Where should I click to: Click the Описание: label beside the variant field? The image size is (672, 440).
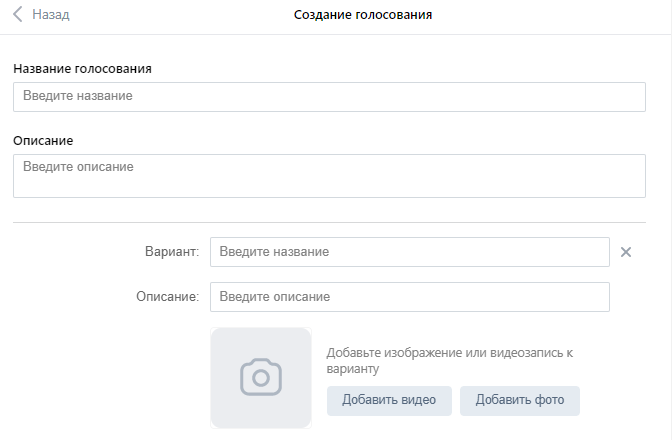point(168,296)
